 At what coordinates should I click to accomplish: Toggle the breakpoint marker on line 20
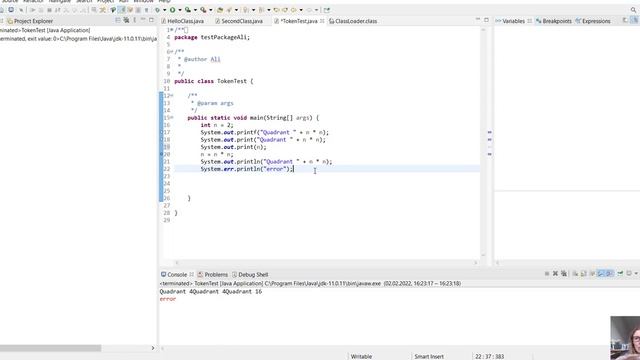(161, 154)
